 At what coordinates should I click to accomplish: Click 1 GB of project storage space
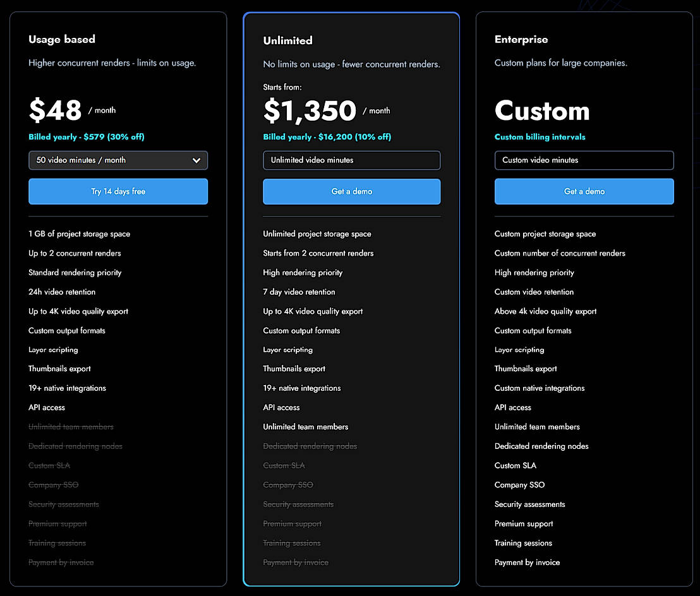(79, 234)
